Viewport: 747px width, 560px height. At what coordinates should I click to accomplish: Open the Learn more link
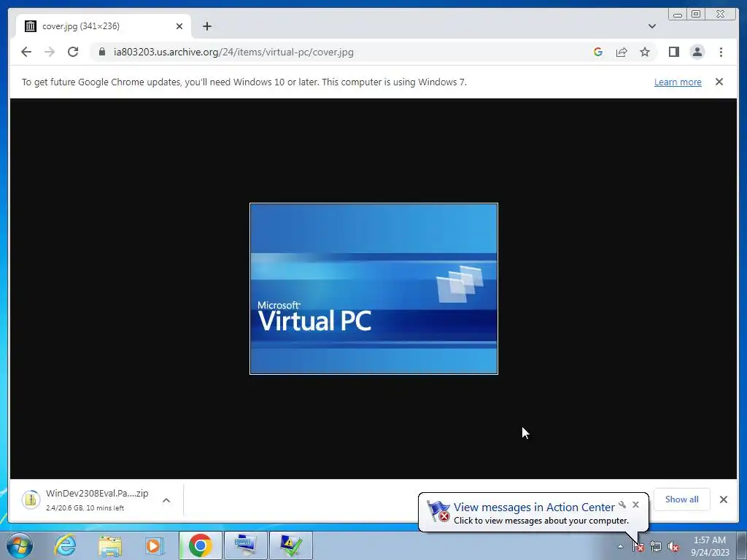pyautogui.click(x=678, y=82)
